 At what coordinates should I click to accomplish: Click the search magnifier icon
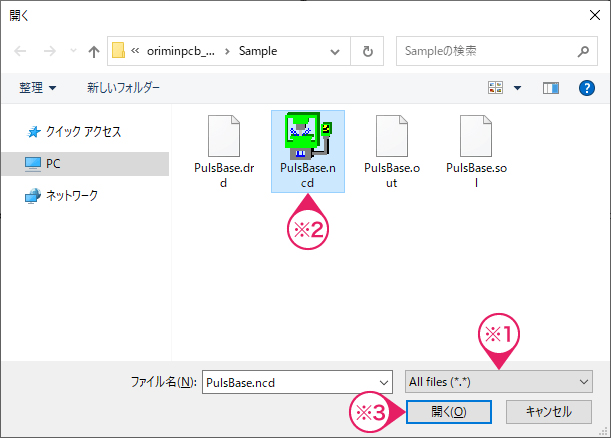click(x=583, y=51)
